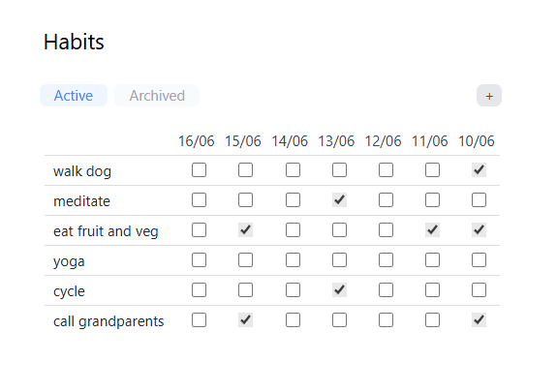Switch to the Archived tab
This screenshot has height=392, width=557.
157,96
